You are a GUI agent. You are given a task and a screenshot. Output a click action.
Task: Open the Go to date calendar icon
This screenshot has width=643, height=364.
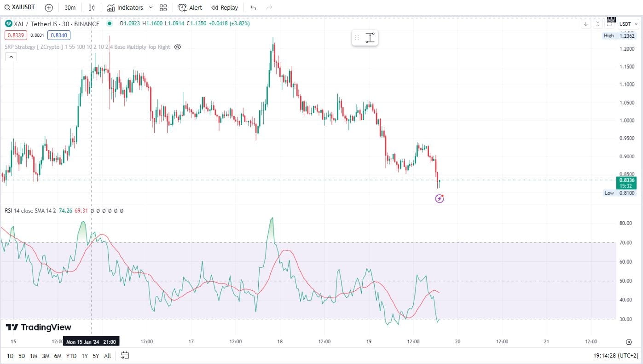tap(124, 356)
